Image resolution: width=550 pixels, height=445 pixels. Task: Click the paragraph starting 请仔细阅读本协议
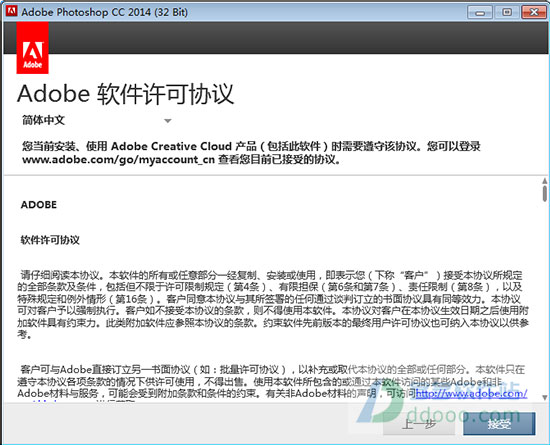[x=273, y=305]
